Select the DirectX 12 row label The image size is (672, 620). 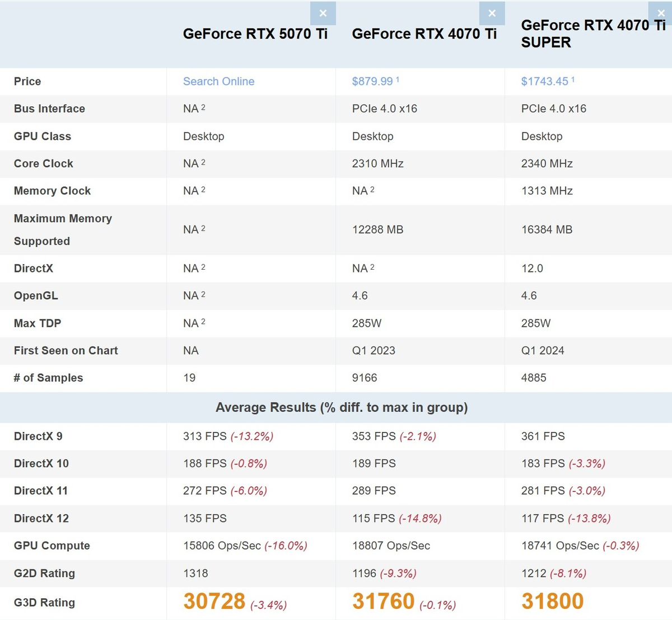tap(41, 518)
